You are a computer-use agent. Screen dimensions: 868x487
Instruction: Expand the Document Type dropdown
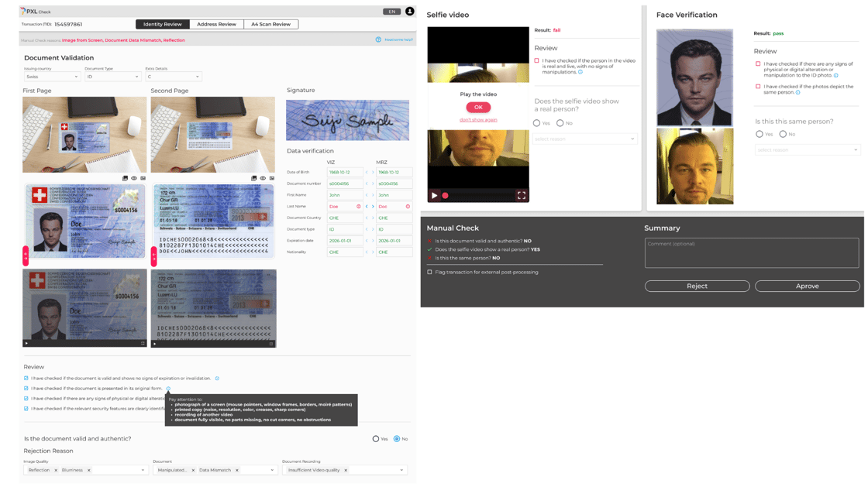pos(112,77)
